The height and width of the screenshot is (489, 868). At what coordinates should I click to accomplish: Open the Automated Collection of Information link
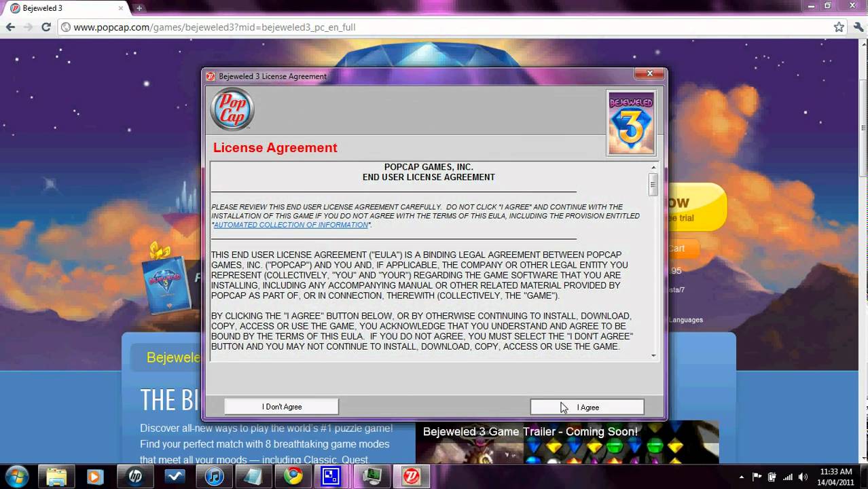(x=291, y=225)
